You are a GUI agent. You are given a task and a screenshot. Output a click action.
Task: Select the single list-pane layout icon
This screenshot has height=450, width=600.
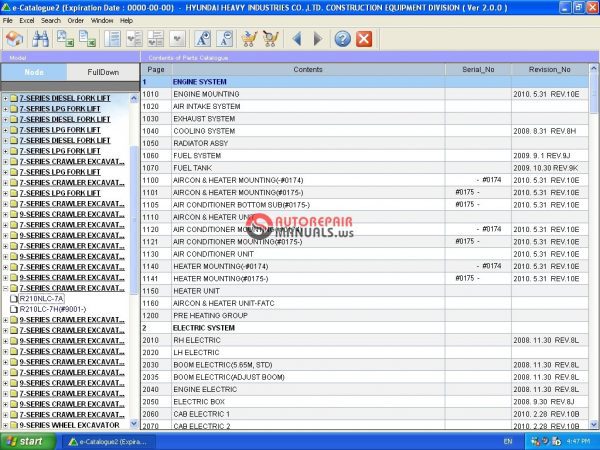(112, 39)
